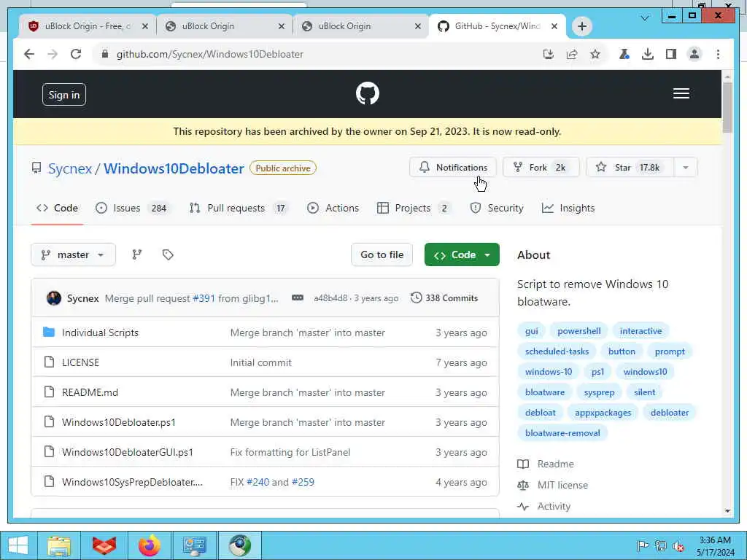747x560 pixels.
Task: Open the Chrome Labs flask icon
Action: tap(624, 54)
